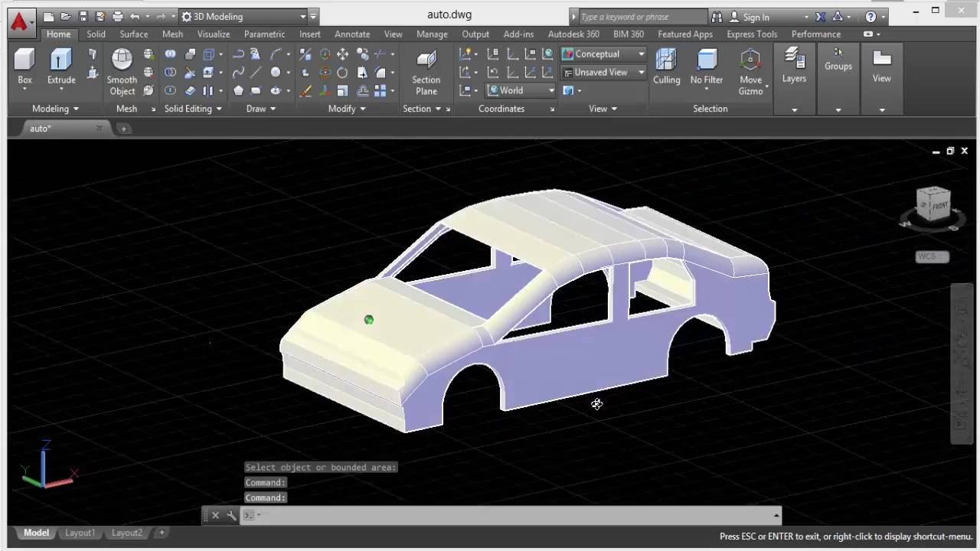Click the solid Subtract icon
The height and width of the screenshot is (551, 980).
(170, 73)
